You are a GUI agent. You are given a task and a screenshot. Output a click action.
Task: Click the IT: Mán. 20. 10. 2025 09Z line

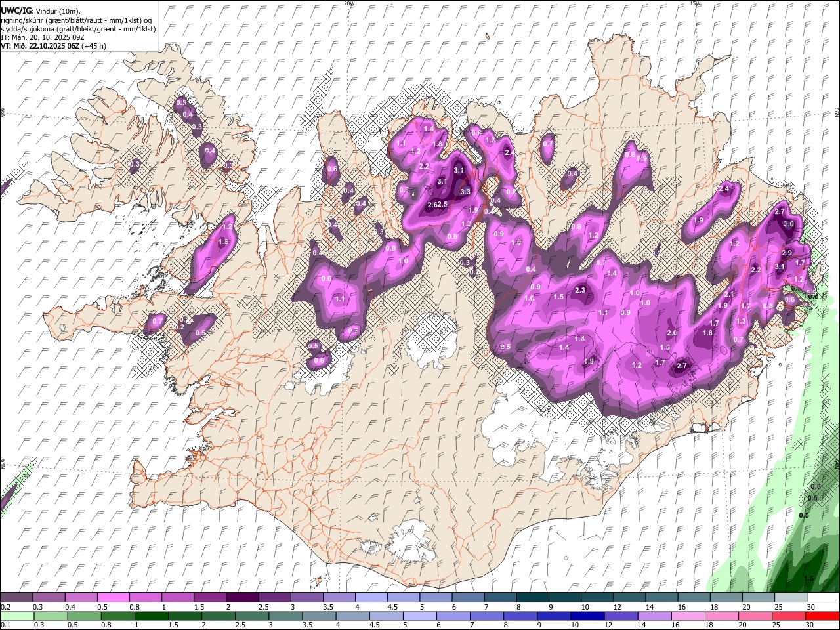[x=43, y=37]
